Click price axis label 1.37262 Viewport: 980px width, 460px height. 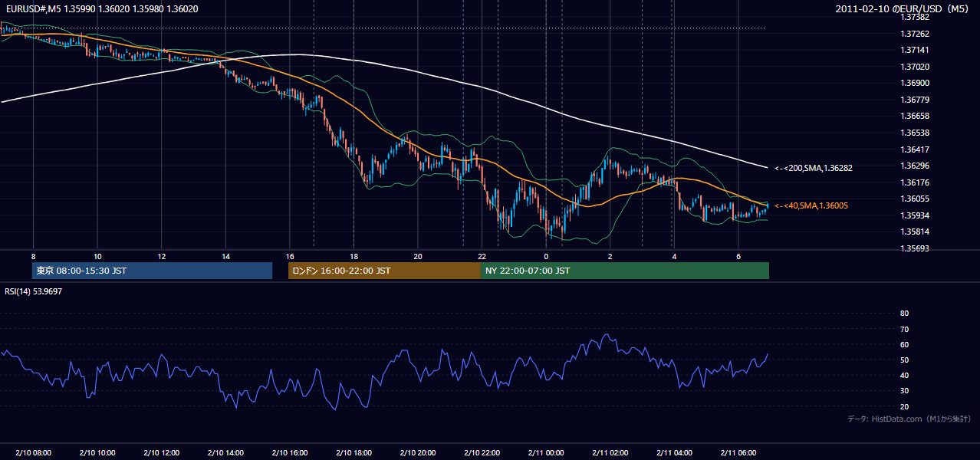point(916,34)
